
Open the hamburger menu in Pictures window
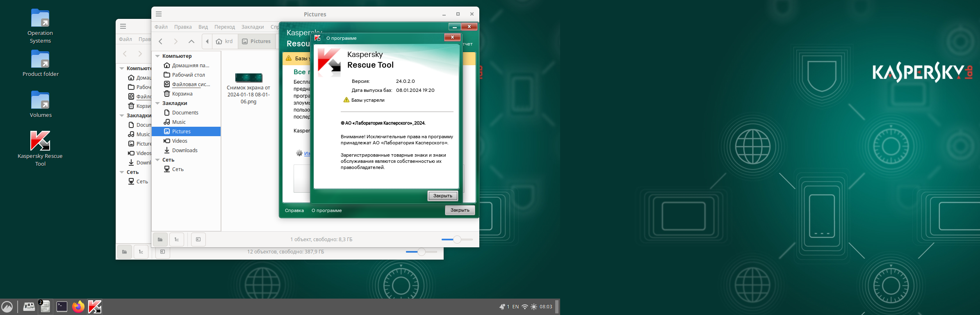click(x=159, y=14)
